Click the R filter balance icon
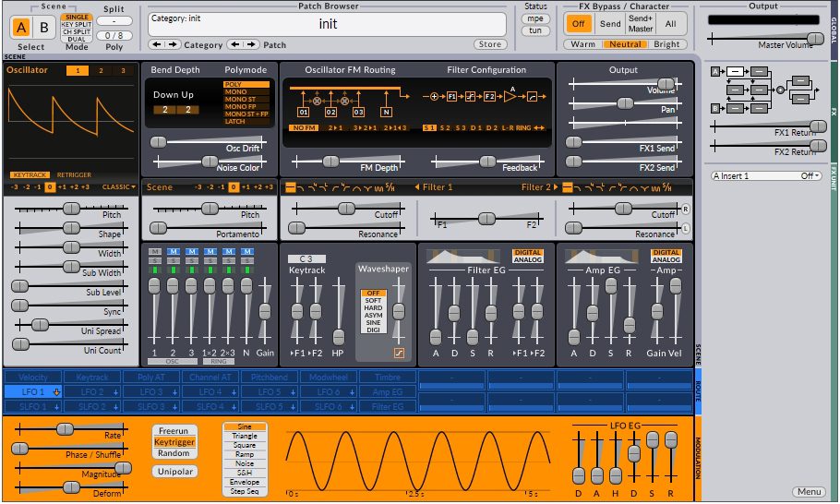This screenshot has width=840, height=504. [x=685, y=209]
